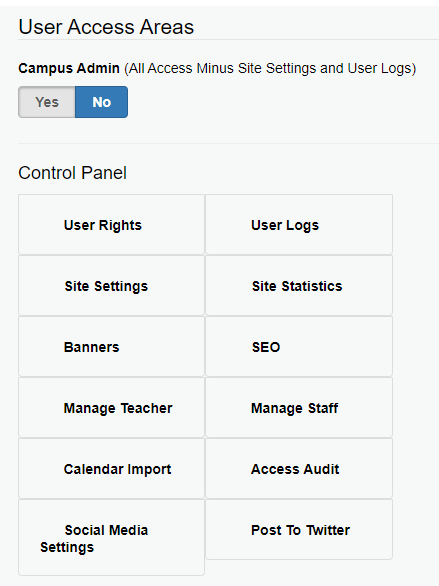439x586 pixels.
Task: Click the bold Campus Admin label
Action: (x=69, y=68)
